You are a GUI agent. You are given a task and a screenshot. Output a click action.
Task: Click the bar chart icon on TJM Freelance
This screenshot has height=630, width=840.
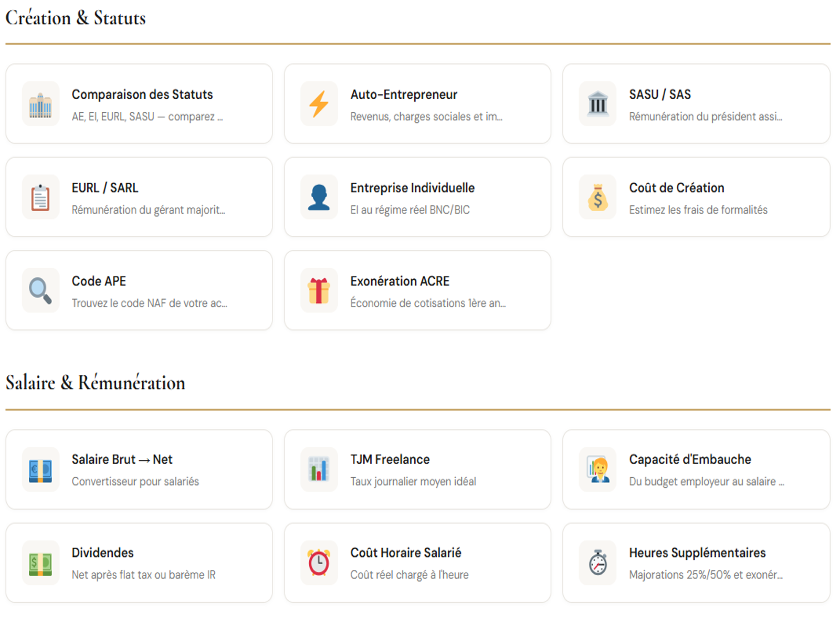(x=319, y=469)
